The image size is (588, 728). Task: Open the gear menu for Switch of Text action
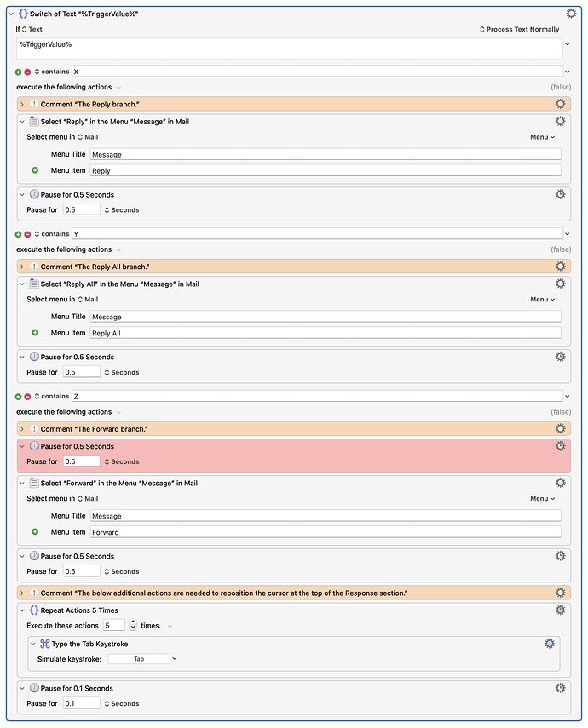(571, 14)
